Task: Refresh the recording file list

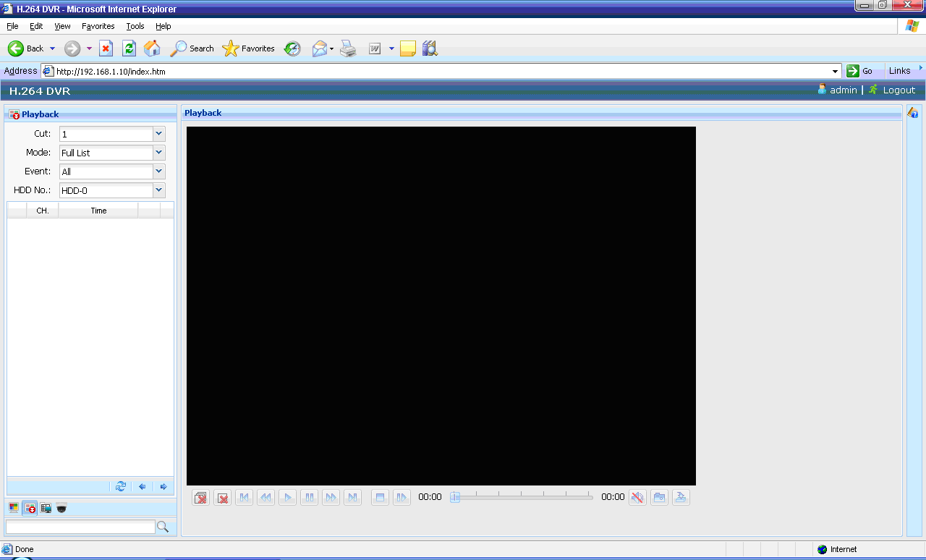Action: (x=121, y=486)
